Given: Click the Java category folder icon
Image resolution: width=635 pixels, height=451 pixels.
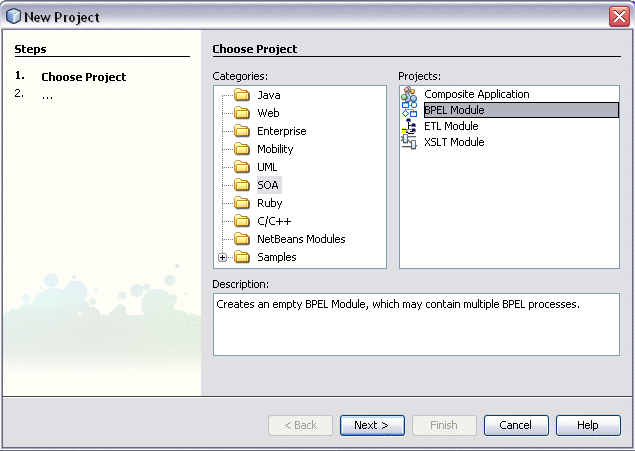Looking at the screenshot, I should coord(242,95).
